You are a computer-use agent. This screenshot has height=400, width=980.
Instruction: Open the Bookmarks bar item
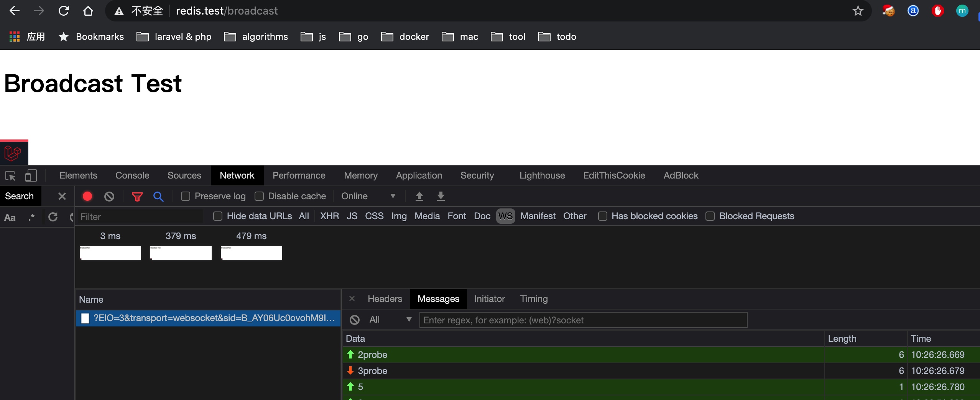[91, 36]
